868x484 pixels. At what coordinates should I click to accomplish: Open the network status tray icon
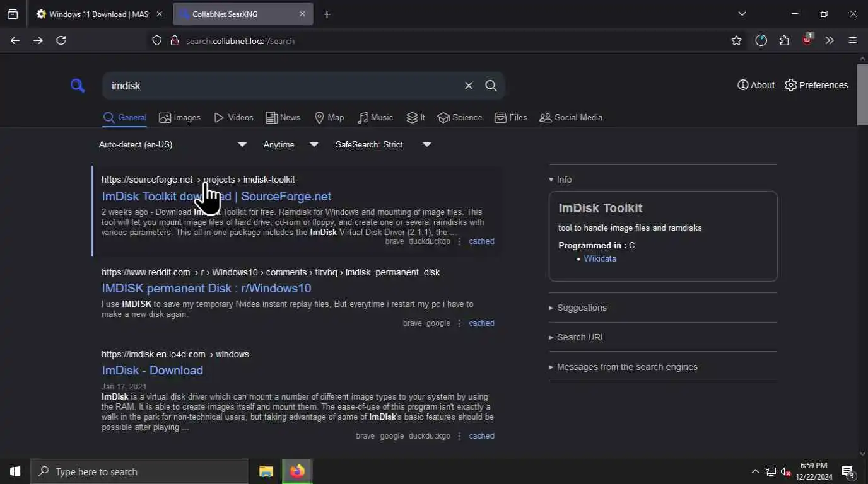(771, 471)
